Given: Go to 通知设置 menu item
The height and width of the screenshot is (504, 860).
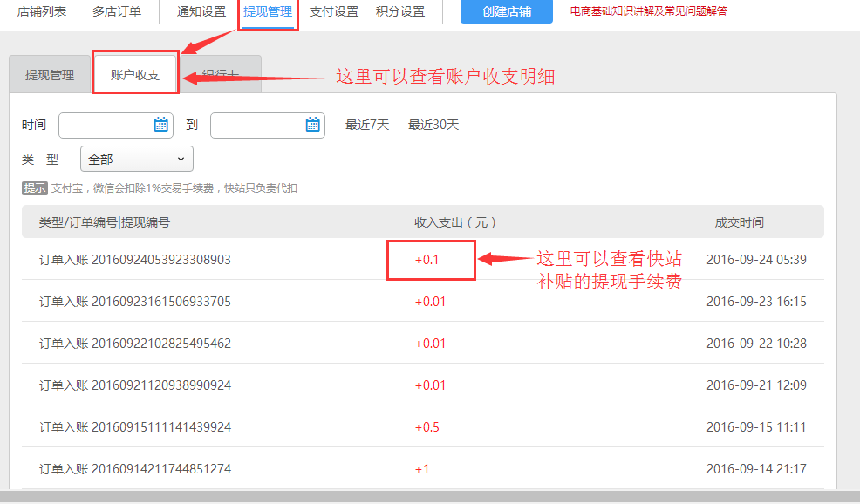Looking at the screenshot, I should (201, 12).
